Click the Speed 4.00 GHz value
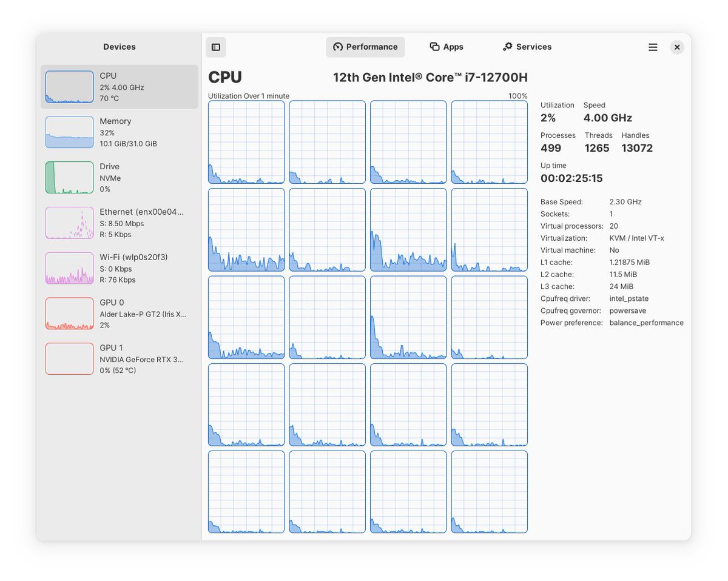Screen dimensions: 728x581 pyautogui.click(x=608, y=118)
